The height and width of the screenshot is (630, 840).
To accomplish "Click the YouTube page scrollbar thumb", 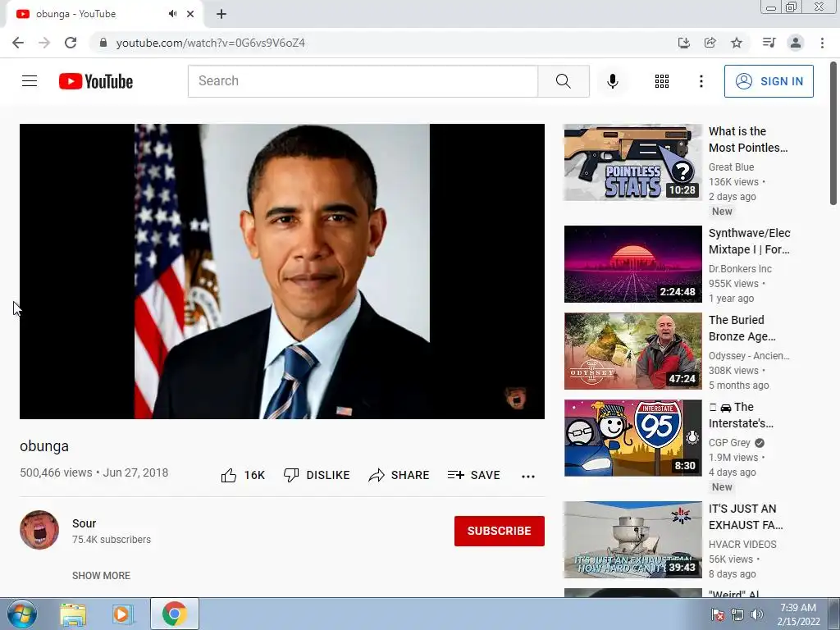I will point(833,134).
